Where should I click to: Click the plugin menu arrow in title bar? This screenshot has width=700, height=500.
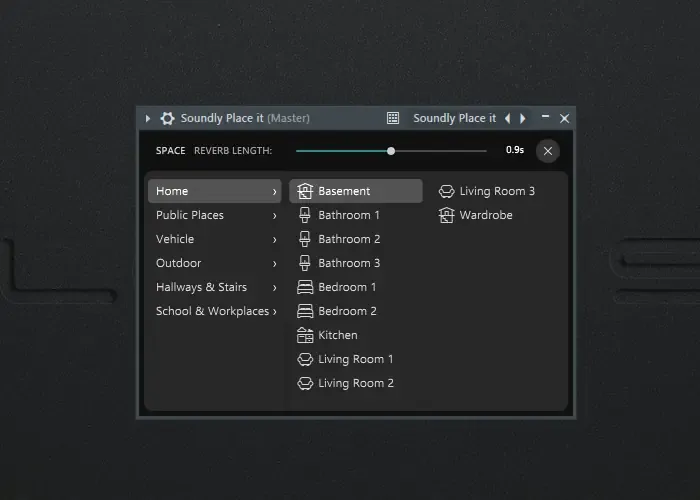148,118
